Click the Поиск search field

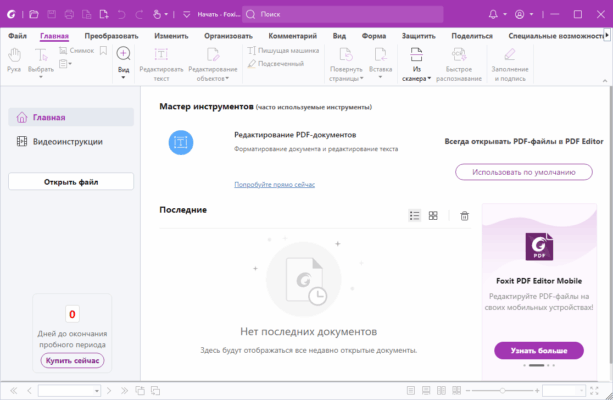click(x=342, y=14)
